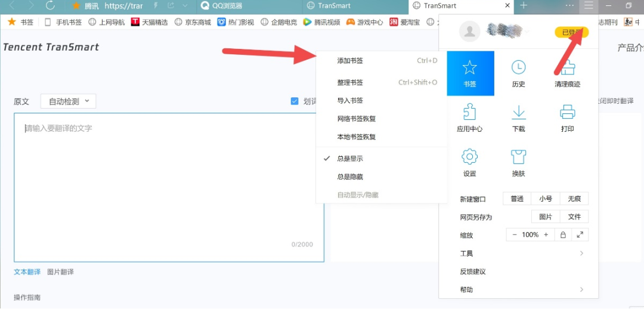Open the 游戏中心 bookmark
The height and width of the screenshot is (309, 644).
365,22
